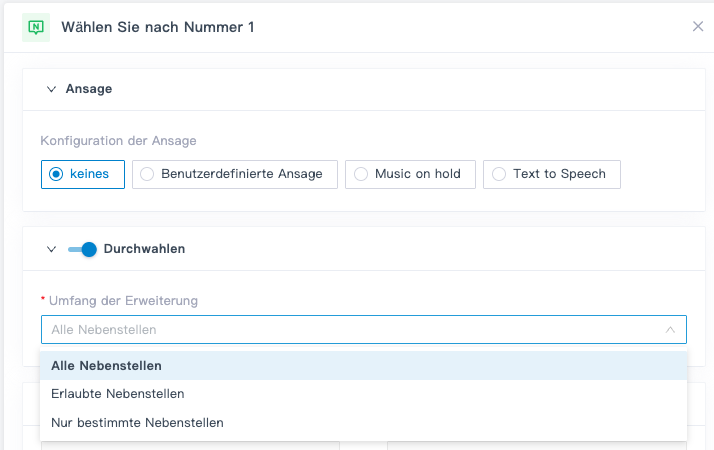Disable the Durchwahlen toggle switch
The width and height of the screenshot is (714, 450).
[82, 249]
